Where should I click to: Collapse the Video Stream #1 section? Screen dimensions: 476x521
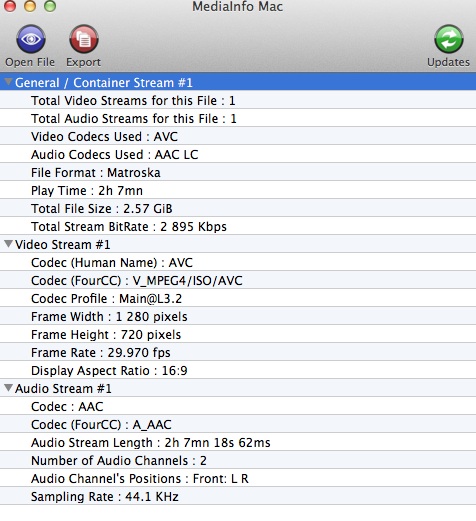tap(9, 244)
